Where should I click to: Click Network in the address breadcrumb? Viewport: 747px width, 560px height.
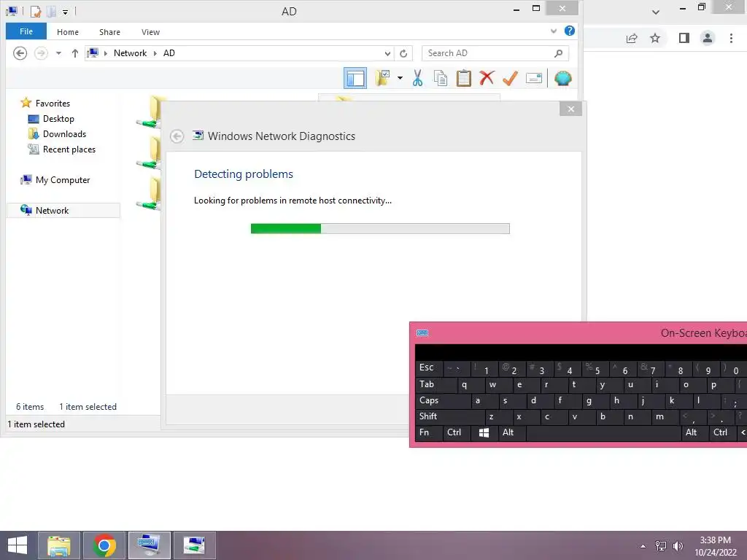(x=130, y=53)
